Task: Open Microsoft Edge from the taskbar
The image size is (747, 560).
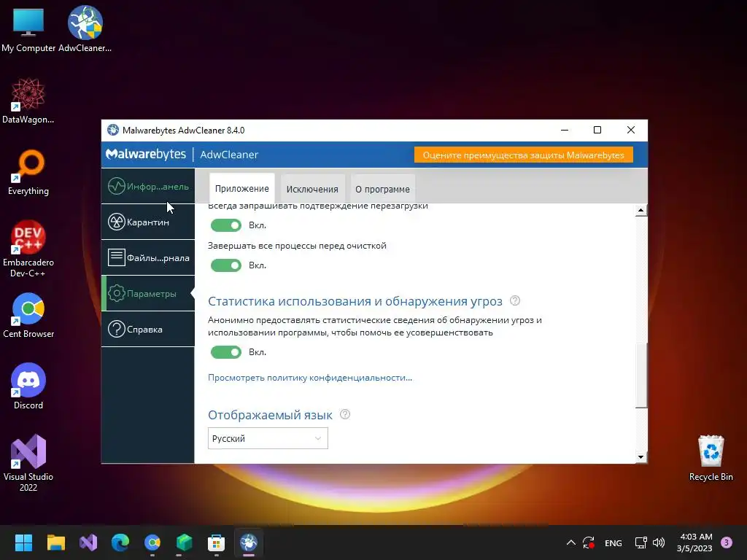Action: pos(120,542)
